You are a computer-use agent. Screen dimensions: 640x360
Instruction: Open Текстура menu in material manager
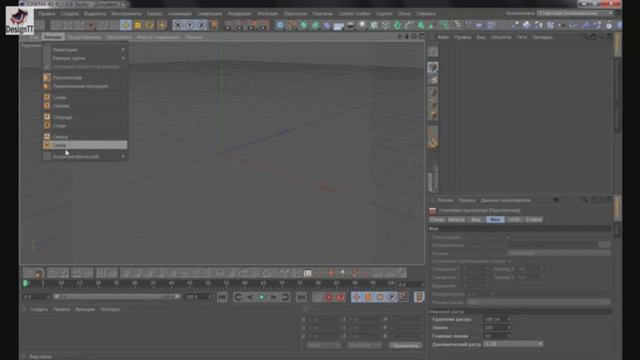[x=110, y=309]
